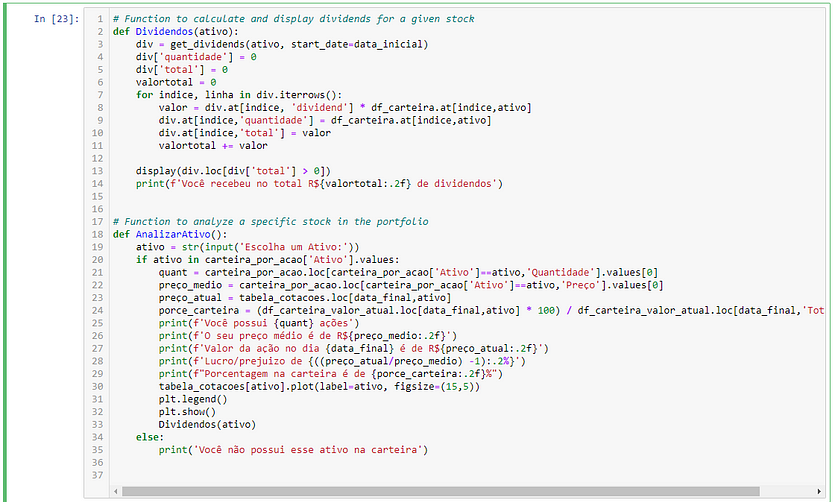Click the get_dividends call on line 3
The height and width of the screenshot is (502, 835).
[x=299, y=44]
